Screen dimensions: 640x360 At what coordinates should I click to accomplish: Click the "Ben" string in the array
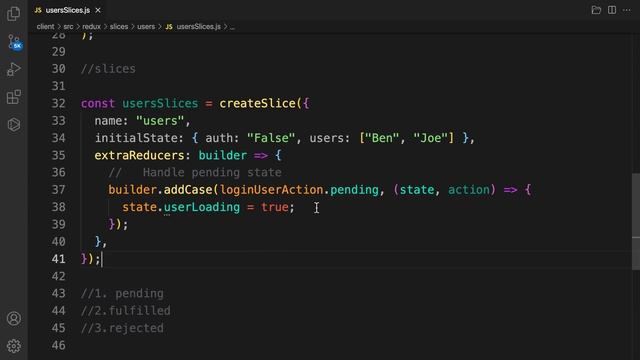coord(382,138)
